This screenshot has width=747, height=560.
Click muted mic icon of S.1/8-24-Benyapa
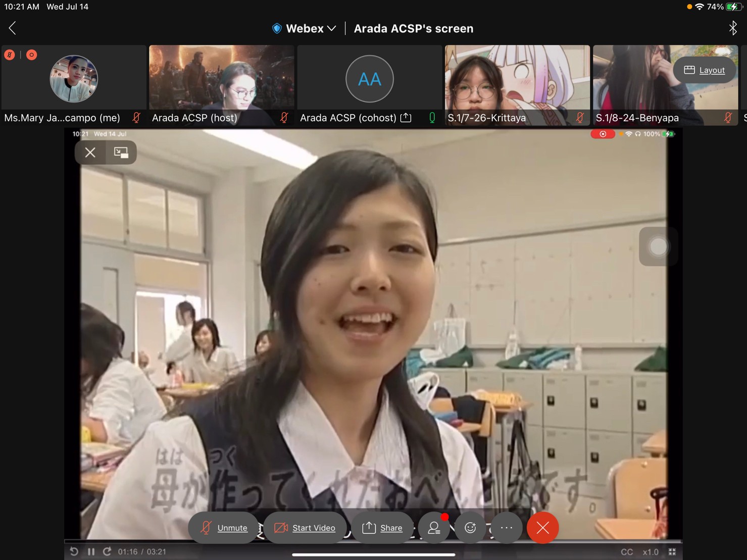click(728, 118)
